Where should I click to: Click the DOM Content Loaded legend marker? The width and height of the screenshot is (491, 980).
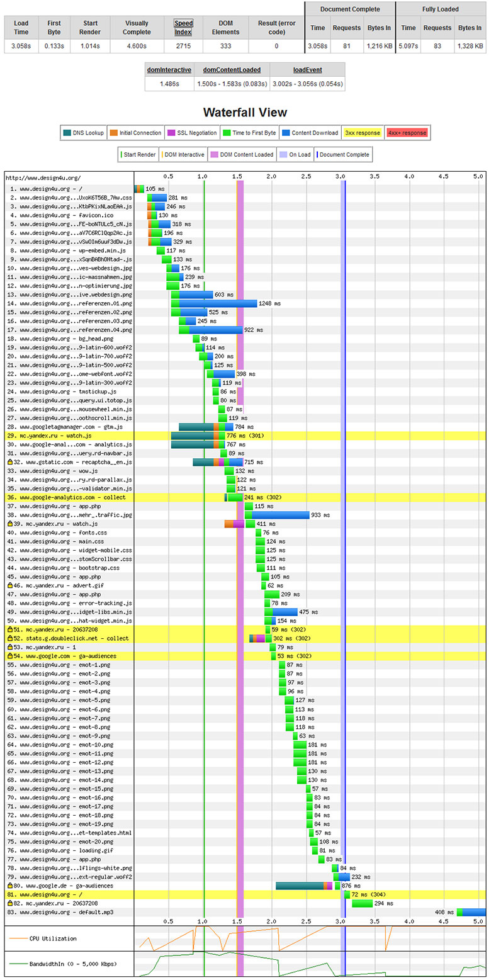pos(214,154)
